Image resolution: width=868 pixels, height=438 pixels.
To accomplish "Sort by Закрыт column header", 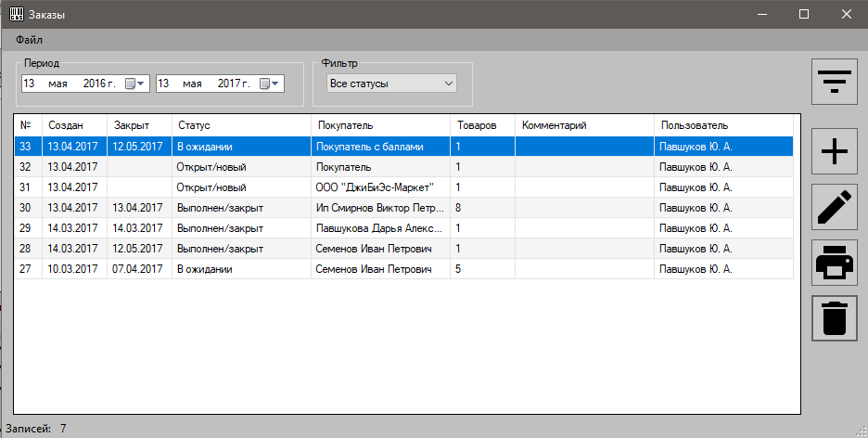I will (139, 125).
